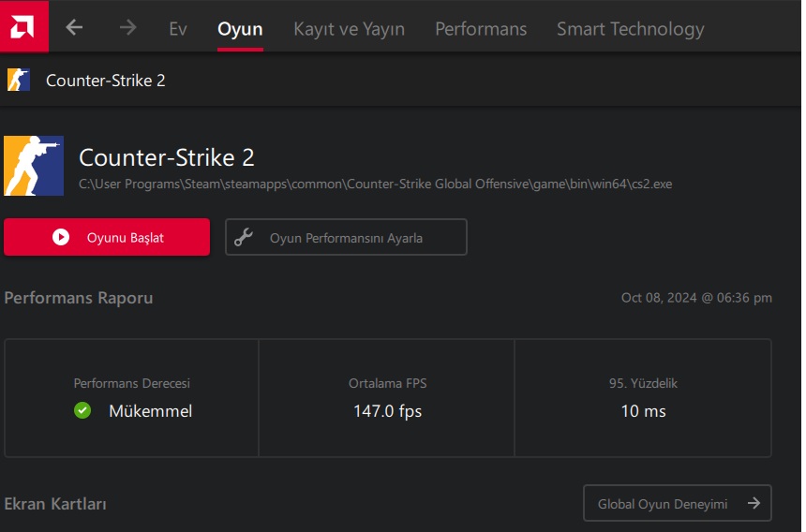806x532 pixels.
Task: Click the cs2.exe file path text
Action: [375, 184]
